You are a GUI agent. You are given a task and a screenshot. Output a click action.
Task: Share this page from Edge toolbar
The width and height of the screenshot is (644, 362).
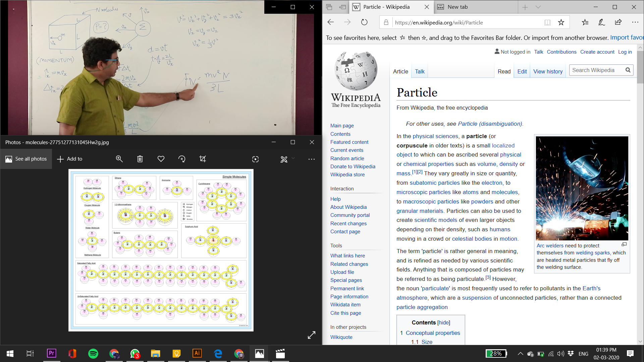click(618, 22)
